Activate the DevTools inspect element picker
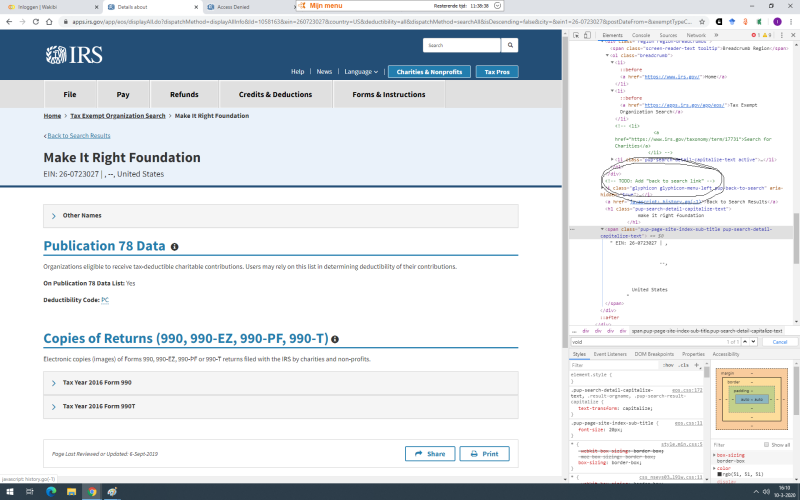800x500 pixels. pyautogui.click(x=576, y=35)
